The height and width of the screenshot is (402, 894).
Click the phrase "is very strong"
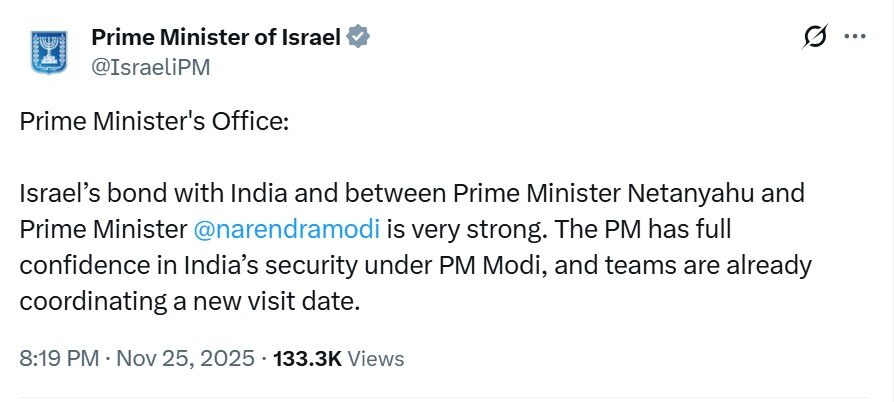[450, 228]
